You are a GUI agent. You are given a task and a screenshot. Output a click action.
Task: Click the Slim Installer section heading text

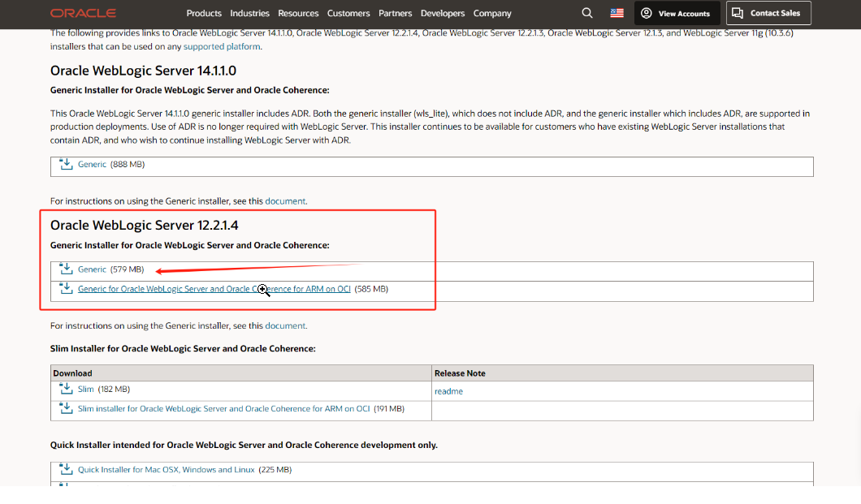pyautogui.click(x=183, y=349)
